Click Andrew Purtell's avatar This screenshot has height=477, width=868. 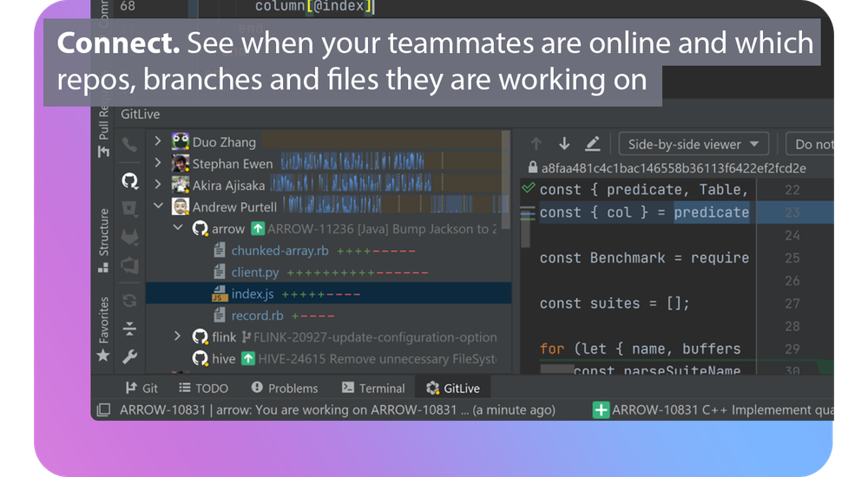[x=181, y=206]
